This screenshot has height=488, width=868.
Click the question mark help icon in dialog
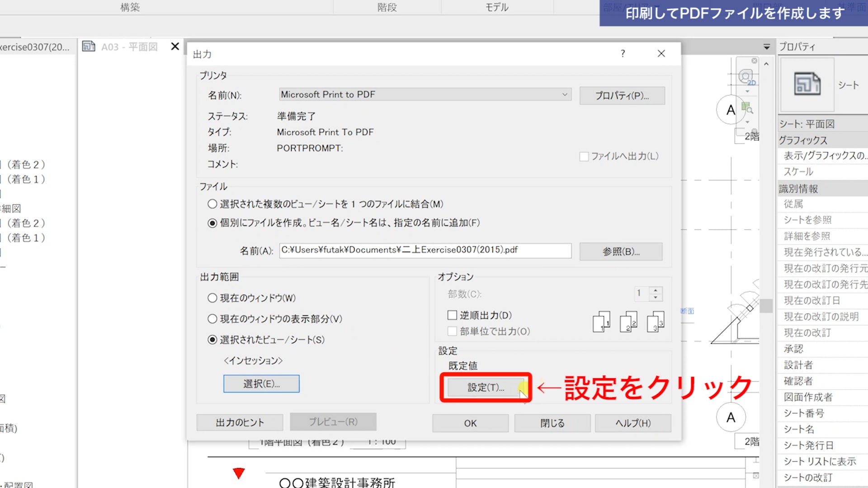coord(623,53)
